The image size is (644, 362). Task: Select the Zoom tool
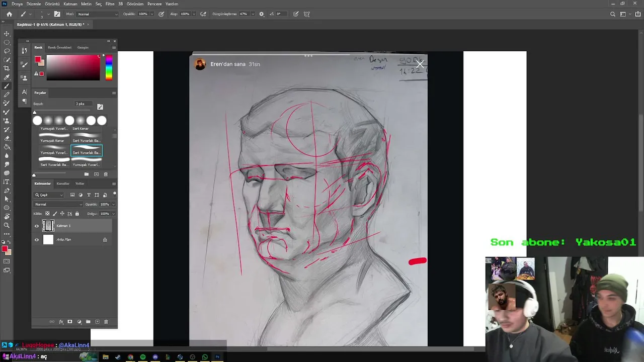[7, 225]
